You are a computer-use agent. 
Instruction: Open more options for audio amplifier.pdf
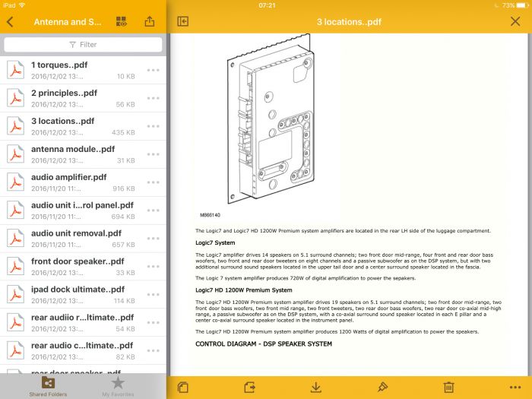pos(154,182)
